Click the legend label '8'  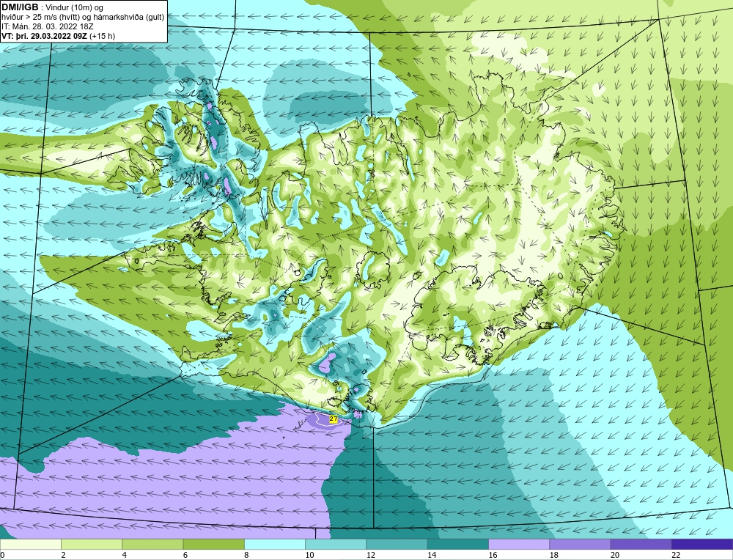point(246,555)
